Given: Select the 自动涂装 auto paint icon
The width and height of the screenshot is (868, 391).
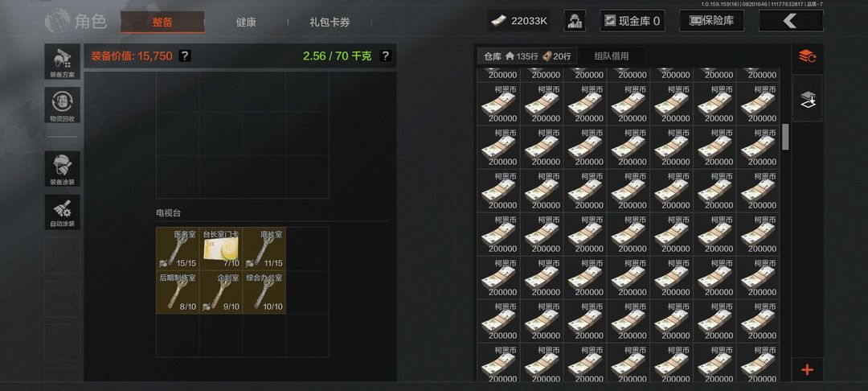Looking at the screenshot, I should tap(62, 212).
